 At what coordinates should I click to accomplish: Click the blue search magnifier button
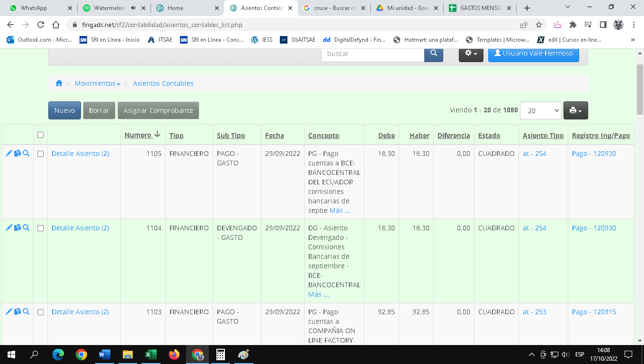coord(433,54)
